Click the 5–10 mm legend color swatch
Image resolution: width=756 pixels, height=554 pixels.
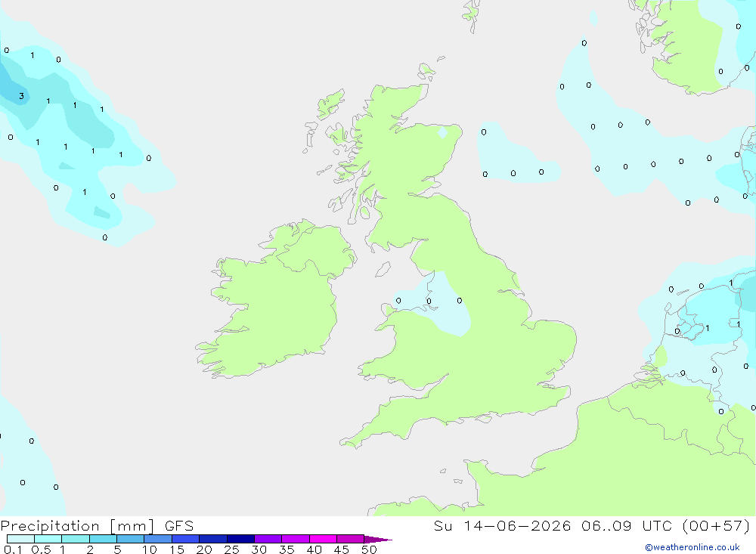pos(131,539)
